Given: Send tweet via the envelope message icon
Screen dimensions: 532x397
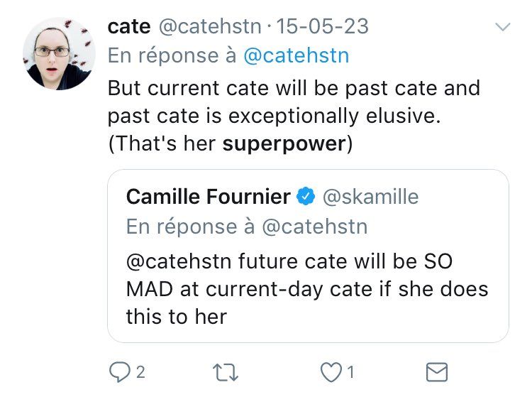Looking at the screenshot, I should click(x=436, y=371).
